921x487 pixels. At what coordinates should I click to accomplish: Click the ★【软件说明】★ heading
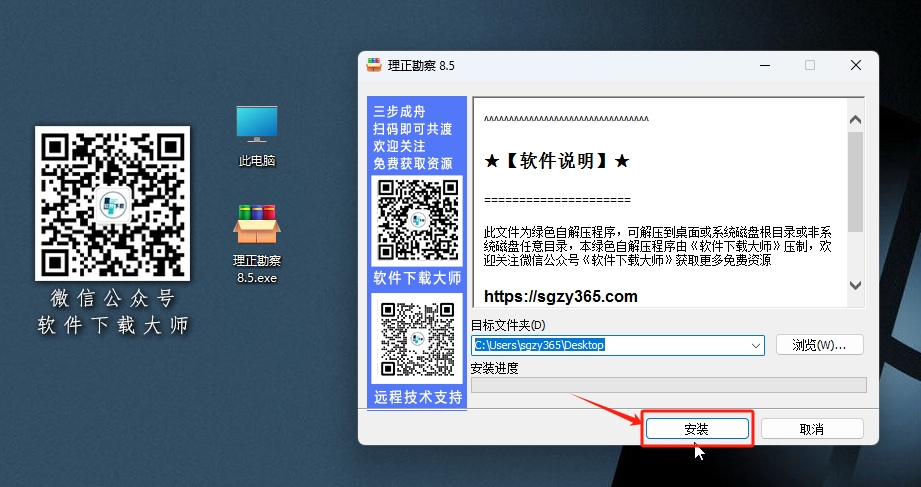[x=556, y=160]
